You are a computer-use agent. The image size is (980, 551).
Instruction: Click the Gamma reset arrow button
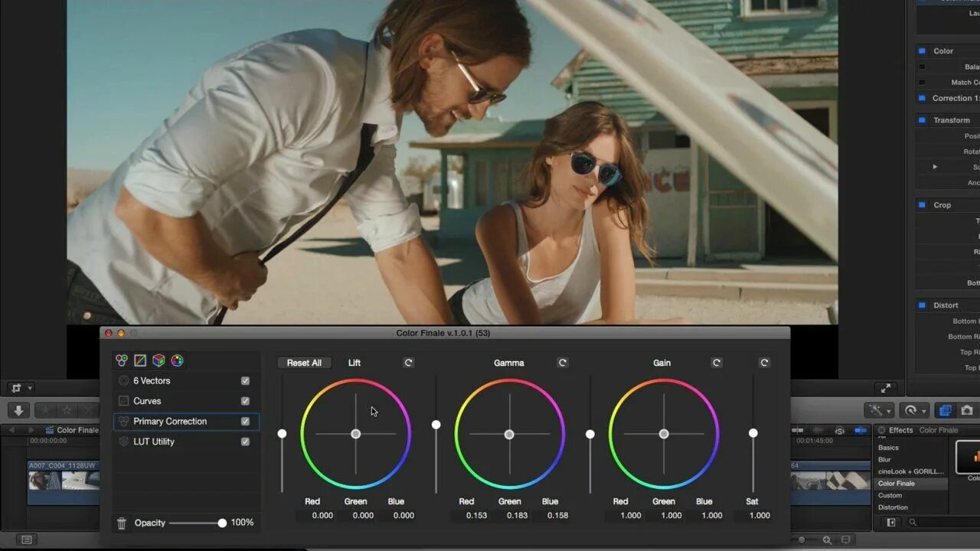point(563,362)
